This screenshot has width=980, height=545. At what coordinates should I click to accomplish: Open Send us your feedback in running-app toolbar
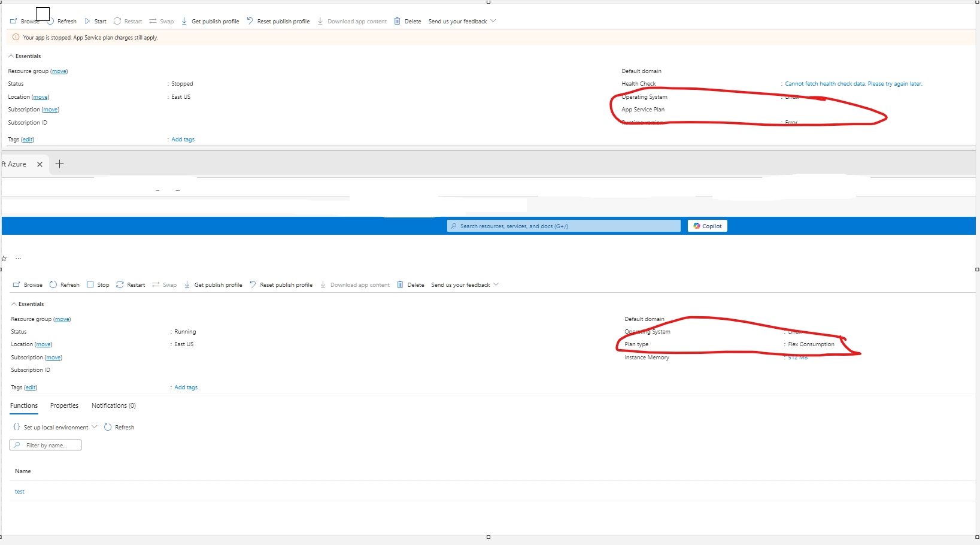pyautogui.click(x=465, y=284)
